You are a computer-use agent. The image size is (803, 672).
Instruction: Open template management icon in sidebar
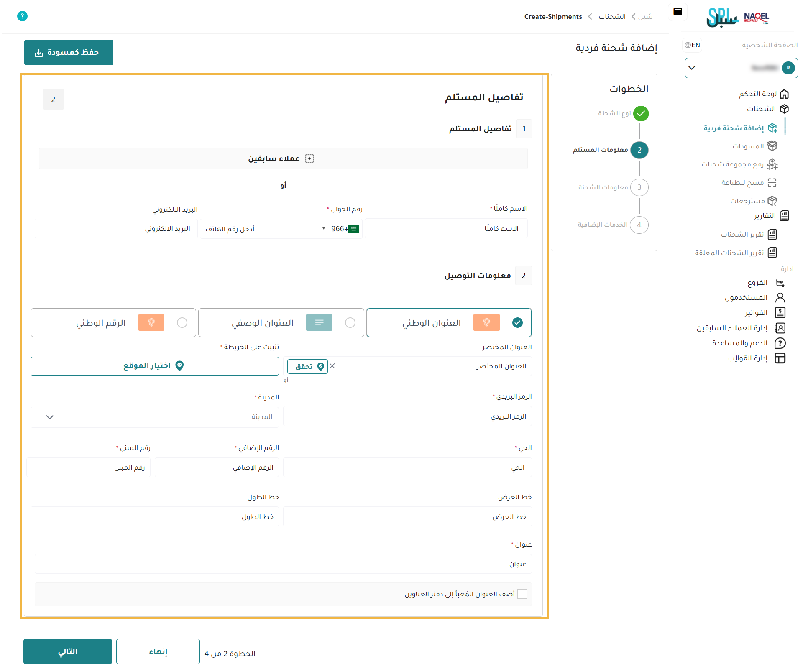[x=780, y=358]
